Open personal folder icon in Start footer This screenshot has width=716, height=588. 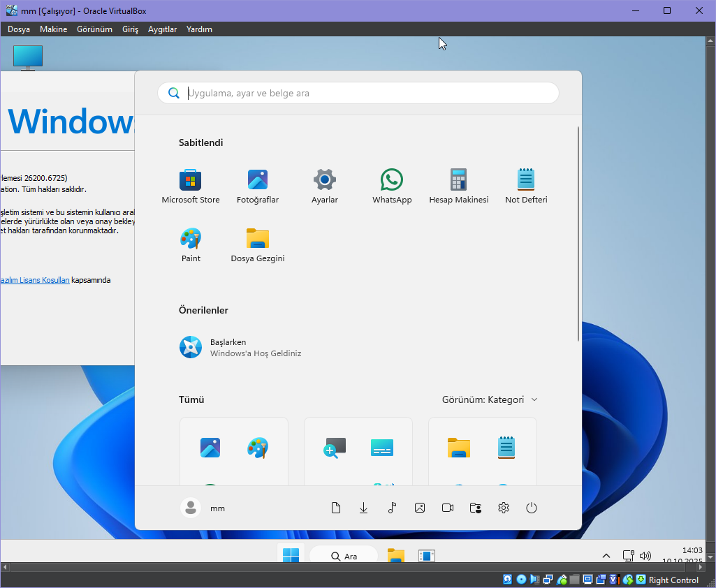[x=476, y=508]
